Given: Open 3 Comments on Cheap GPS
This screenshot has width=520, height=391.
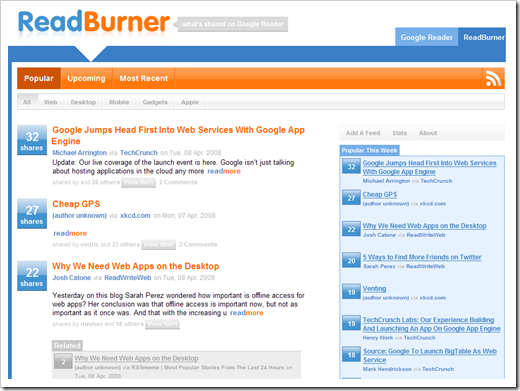Looking at the screenshot, I should [x=198, y=245].
